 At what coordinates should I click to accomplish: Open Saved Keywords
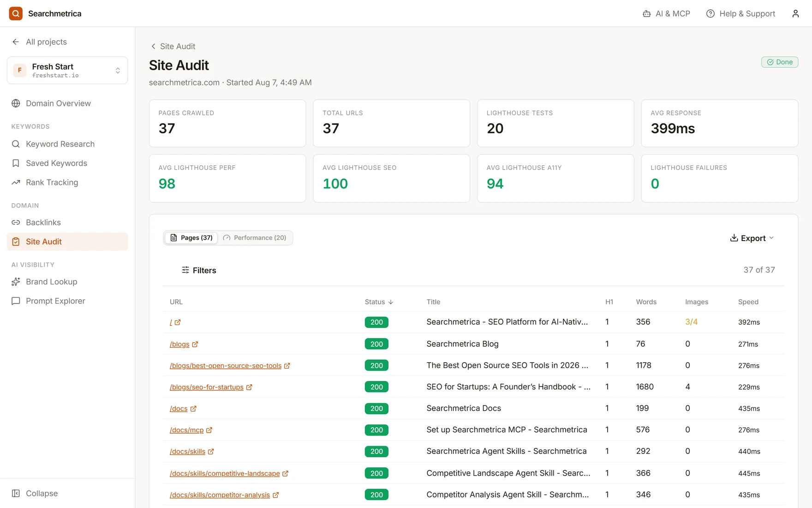(x=67, y=163)
